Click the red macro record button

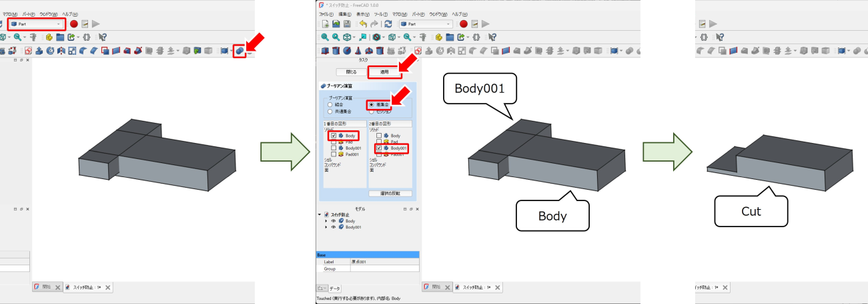pos(464,23)
